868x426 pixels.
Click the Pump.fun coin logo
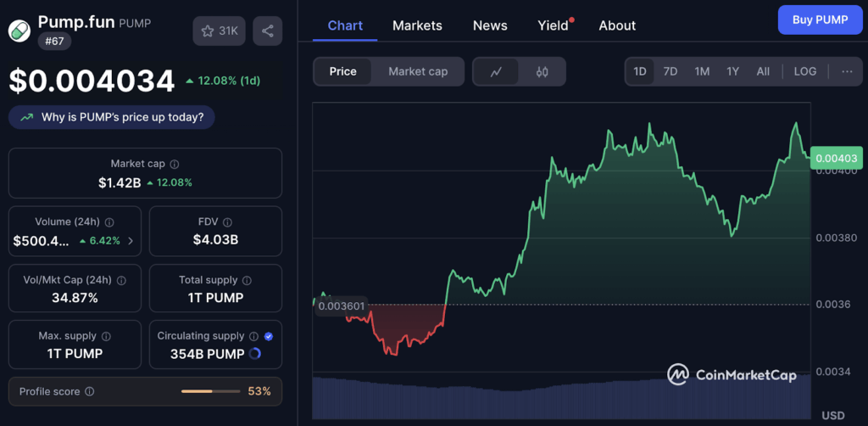(x=19, y=30)
